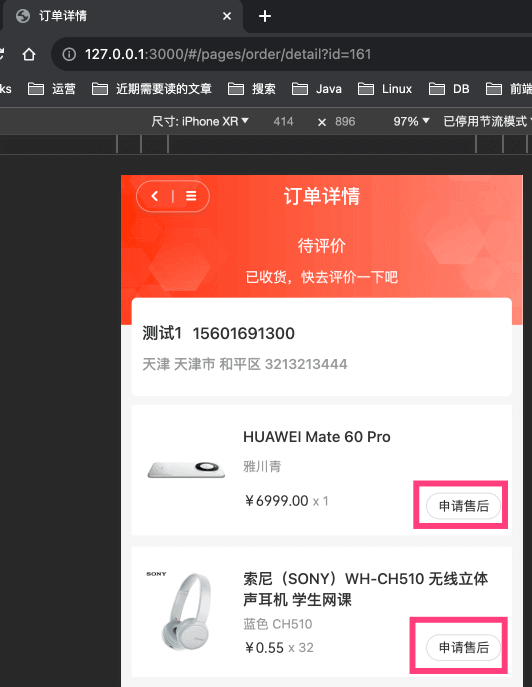The image size is (532, 687).
Task: Open the hamburger menu in page header
Action: point(191,196)
